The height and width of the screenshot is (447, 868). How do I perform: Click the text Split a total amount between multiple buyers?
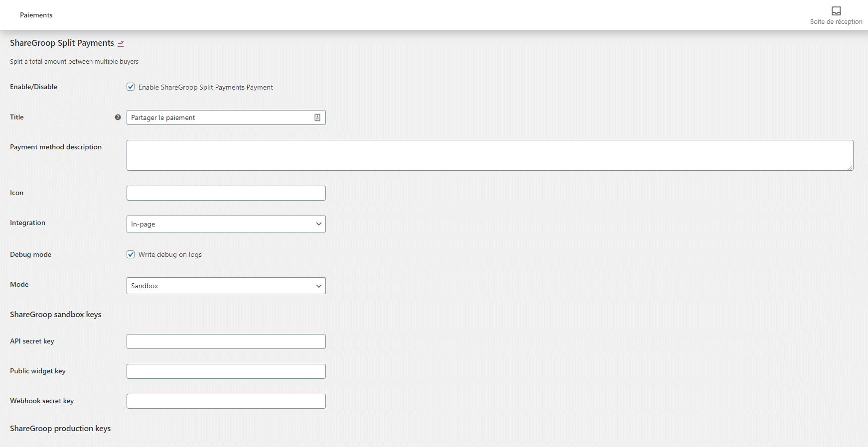pyautogui.click(x=74, y=62)
